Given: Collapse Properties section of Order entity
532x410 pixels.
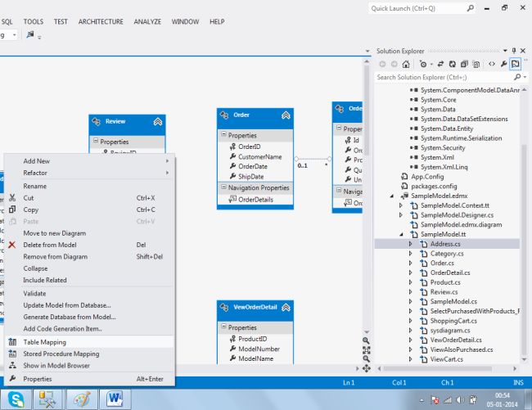Looking at the screenshot, I should point(223,135).
